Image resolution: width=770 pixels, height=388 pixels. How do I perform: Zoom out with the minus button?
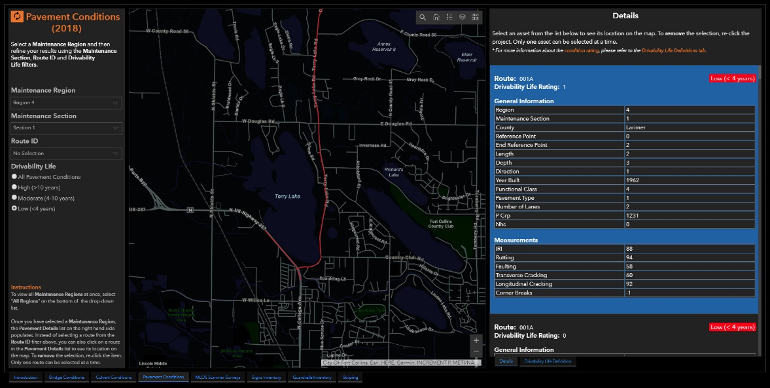click(x=476, y=352)
